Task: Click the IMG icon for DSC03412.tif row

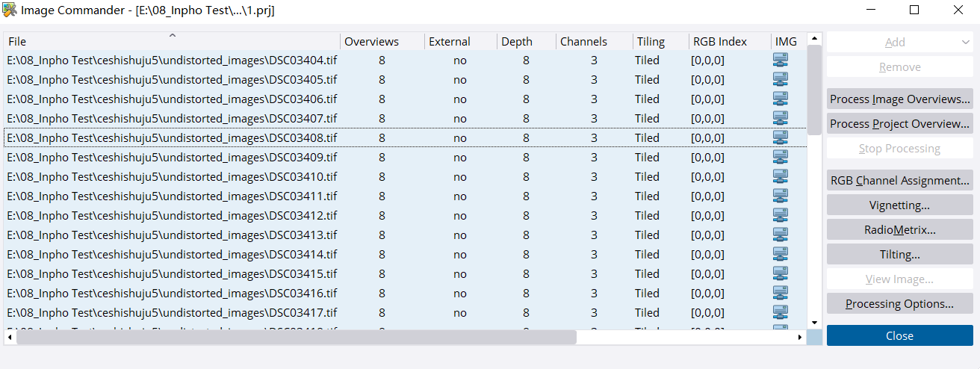Action: 781,216
